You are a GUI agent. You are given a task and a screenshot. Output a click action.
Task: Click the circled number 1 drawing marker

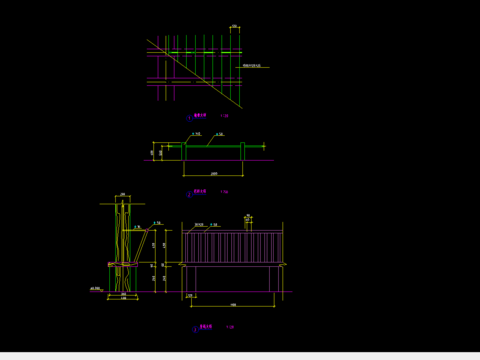(189, 118)
